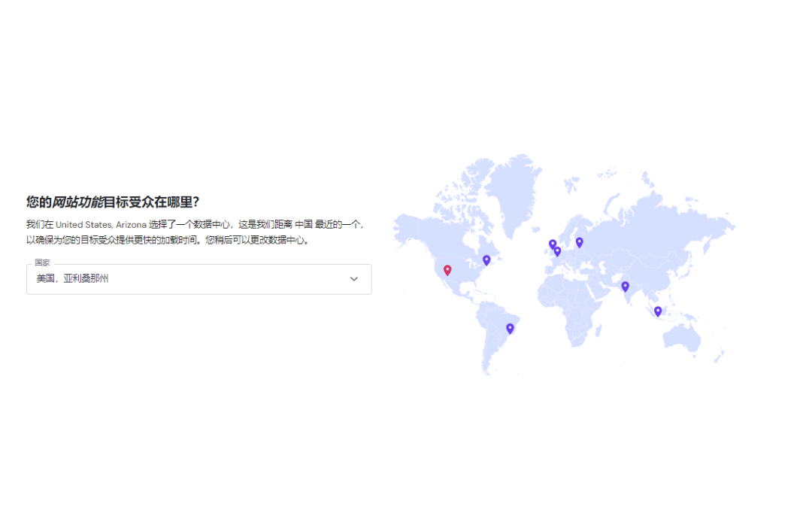Click the central Europe data center pin
Viewport: 812px width, 528px height.
tap(557, 252)
